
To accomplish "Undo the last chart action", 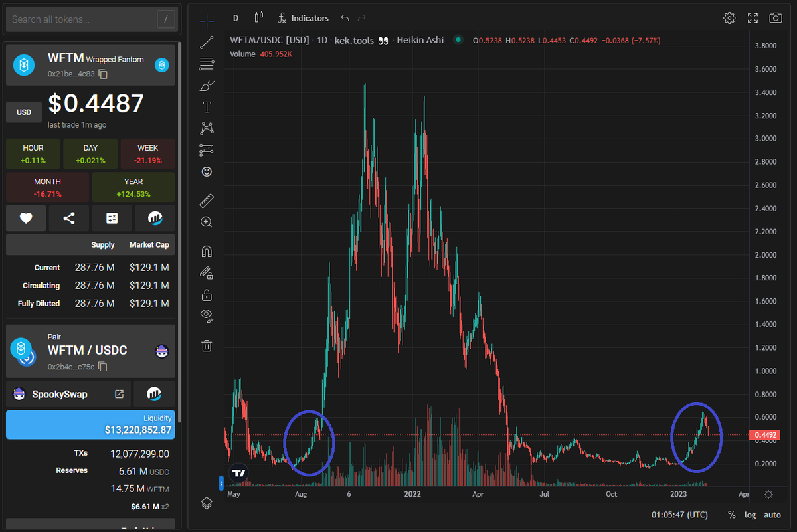I will 345,18.
